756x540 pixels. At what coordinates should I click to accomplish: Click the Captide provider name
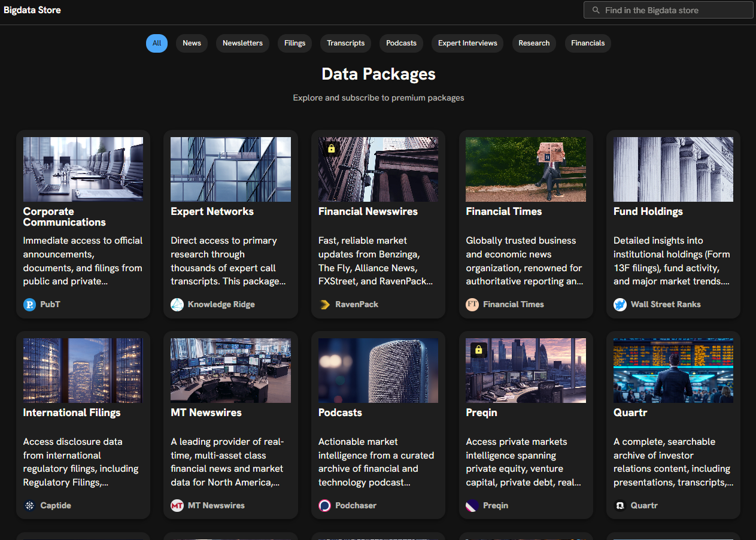[56, 506]
